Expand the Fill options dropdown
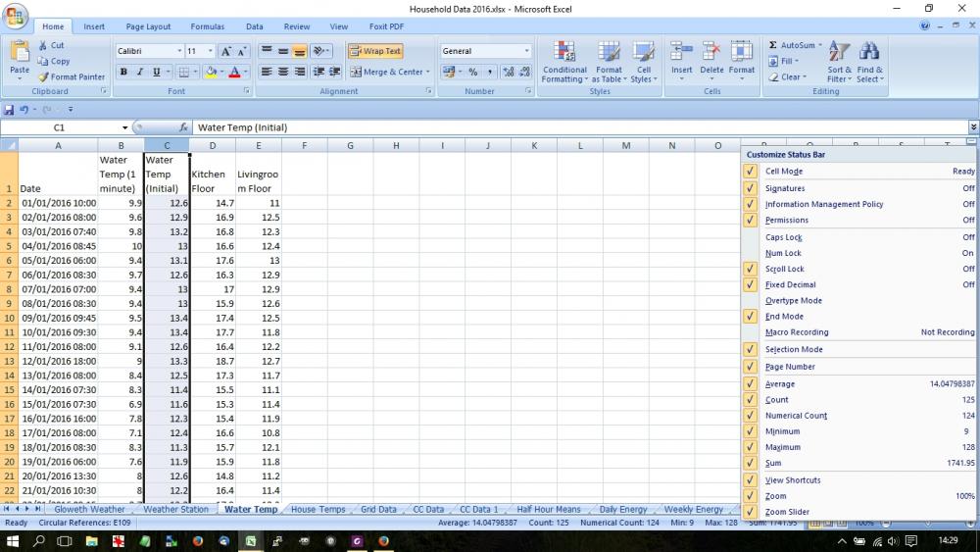 796,61
